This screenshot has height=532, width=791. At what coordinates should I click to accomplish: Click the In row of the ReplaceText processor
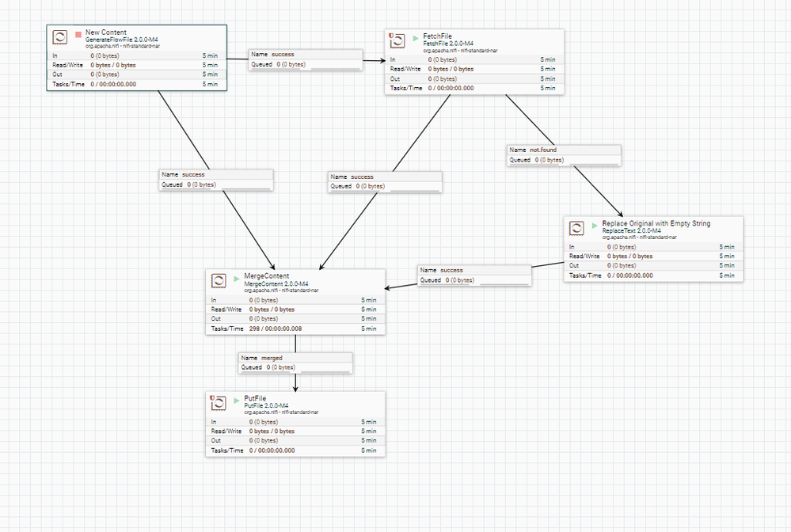tap(653, 247)
